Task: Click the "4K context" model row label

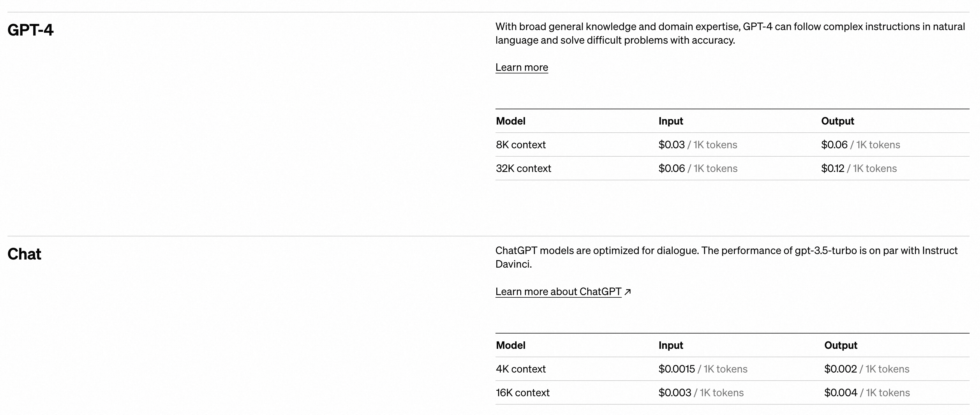Action: (520, 368)
